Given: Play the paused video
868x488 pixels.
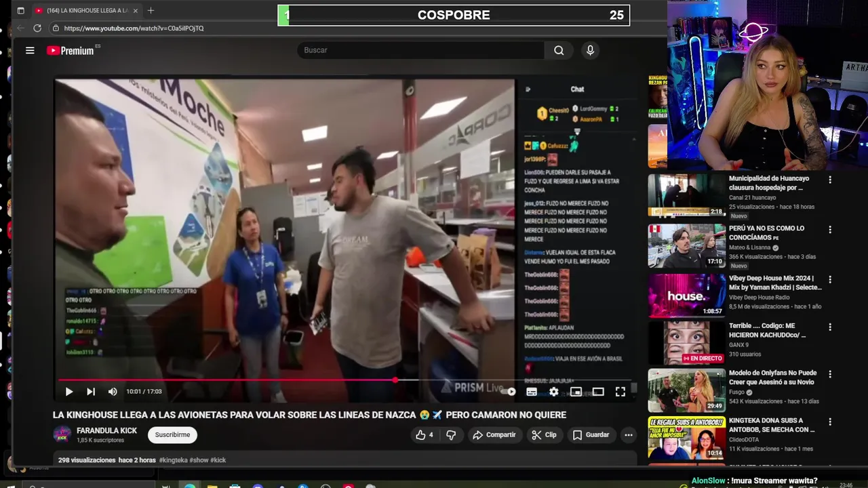Looking at the screenshot, I should tap(68, 391).
